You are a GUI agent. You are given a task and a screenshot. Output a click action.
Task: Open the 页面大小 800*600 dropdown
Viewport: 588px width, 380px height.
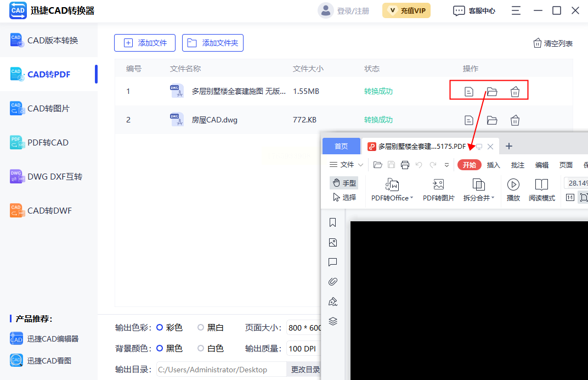pyautogui.click(x=304, y=327)
